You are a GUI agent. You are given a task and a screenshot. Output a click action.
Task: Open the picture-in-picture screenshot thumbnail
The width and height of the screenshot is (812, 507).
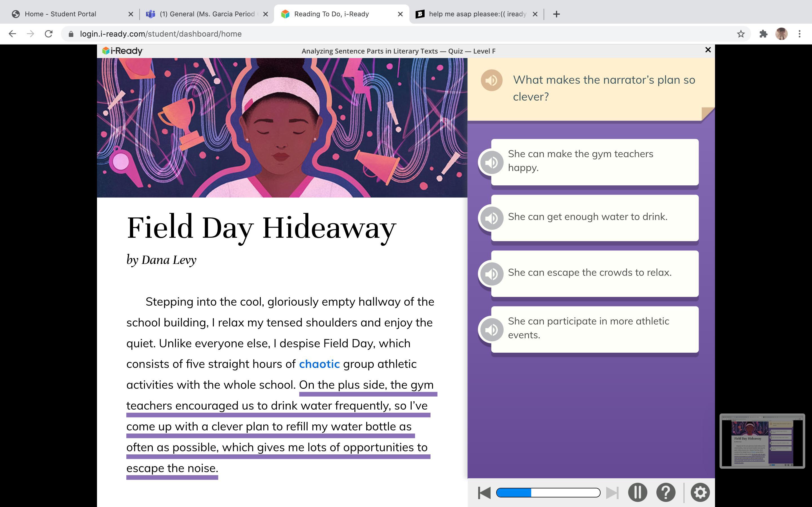pos(762,441)
